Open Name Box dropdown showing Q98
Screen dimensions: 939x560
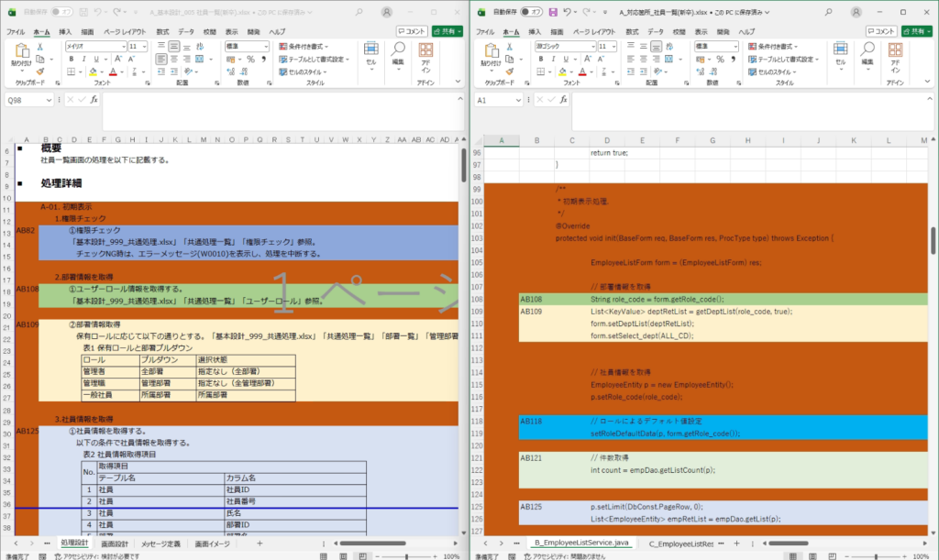tap(49, 101)
